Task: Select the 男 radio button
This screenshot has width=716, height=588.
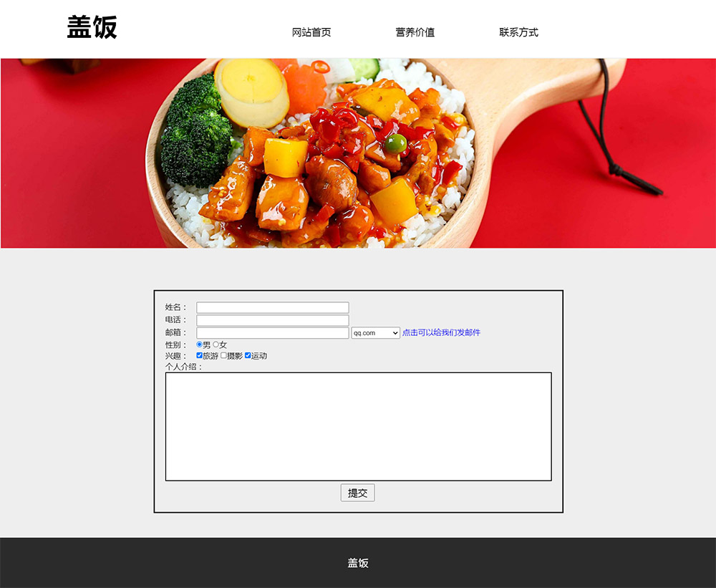Action: (199, 344)
